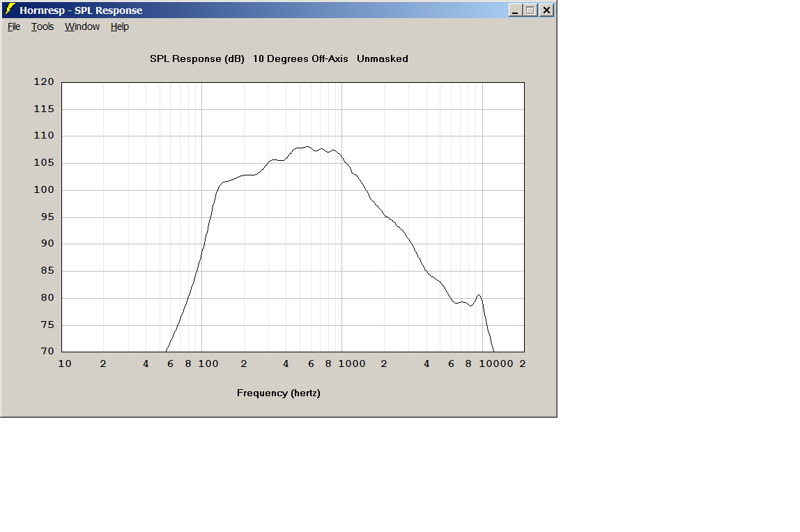800x532 pixels.
Task: Click the Hornresp lightning bolt title icon
Action: (x=10, y=10)
